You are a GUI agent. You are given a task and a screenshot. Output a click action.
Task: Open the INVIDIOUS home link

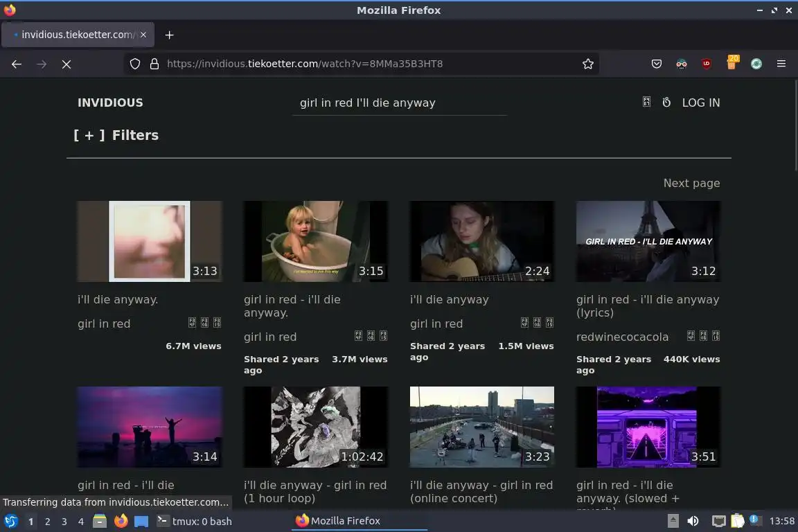point(110,103)
